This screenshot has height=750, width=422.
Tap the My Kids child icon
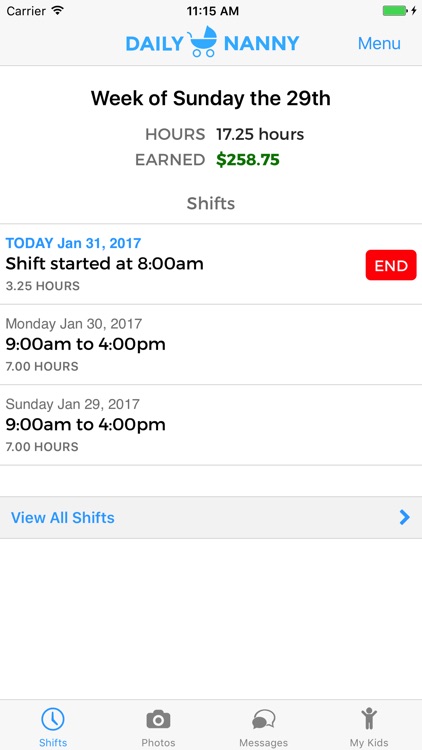(x=369, y=719)
